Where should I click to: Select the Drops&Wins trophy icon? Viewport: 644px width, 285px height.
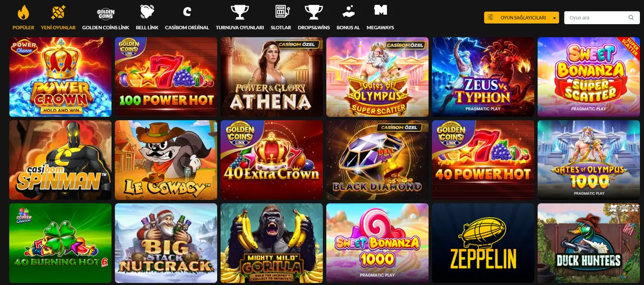click(314, 12)
